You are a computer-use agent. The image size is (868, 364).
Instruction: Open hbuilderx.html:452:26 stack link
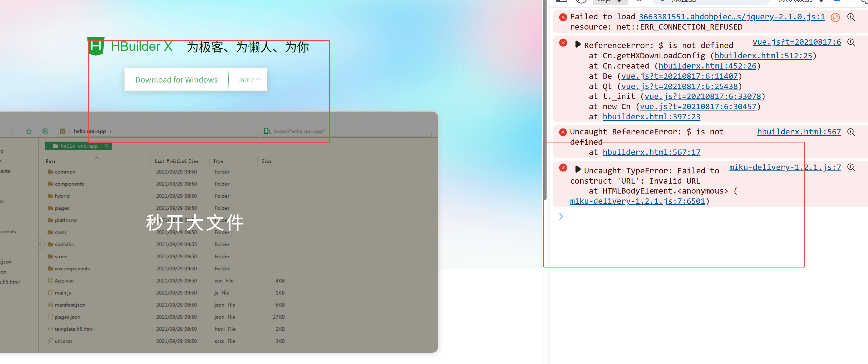[x=707, y=66]
